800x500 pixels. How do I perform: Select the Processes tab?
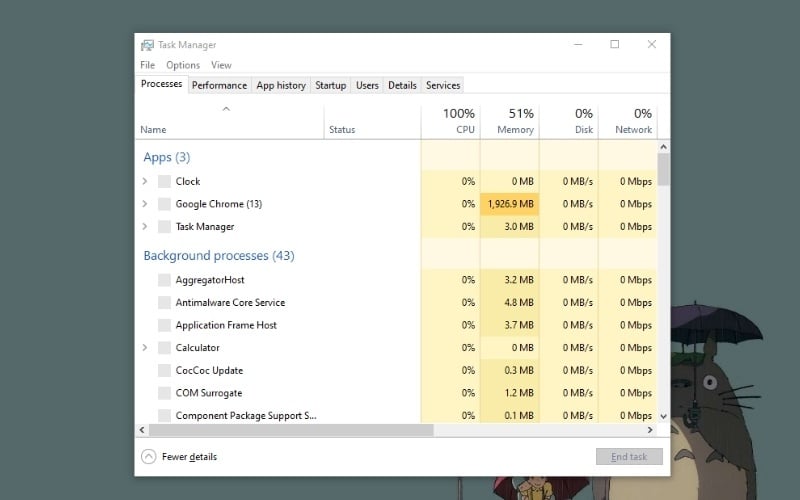click(162, 84)
